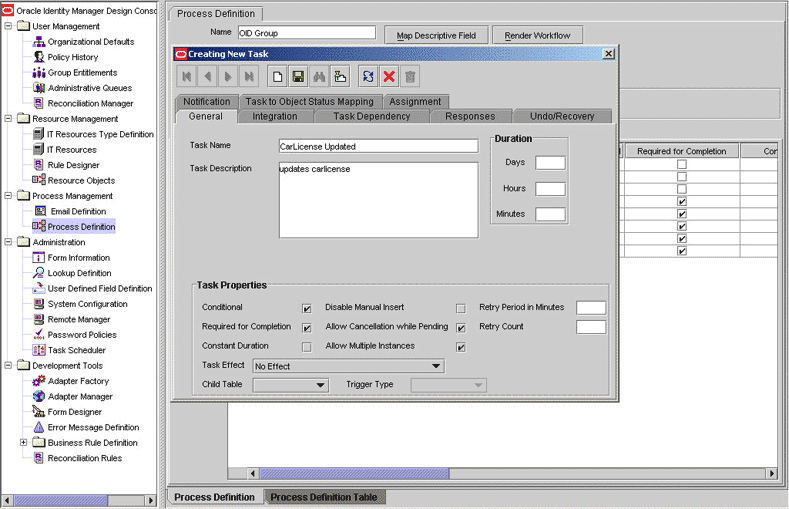
Task: Click the Days duration field
Action: click(x=550, y=163)
